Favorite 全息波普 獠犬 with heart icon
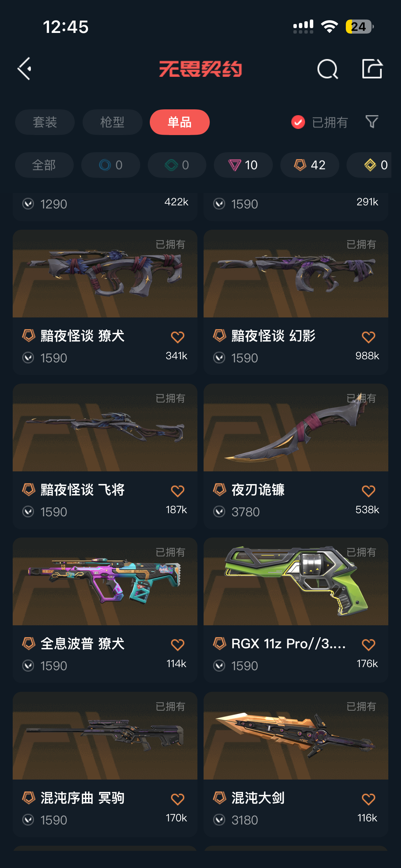The height and width of the screenshot is (868, 401). pyautogui.click(x=178, y=645)
